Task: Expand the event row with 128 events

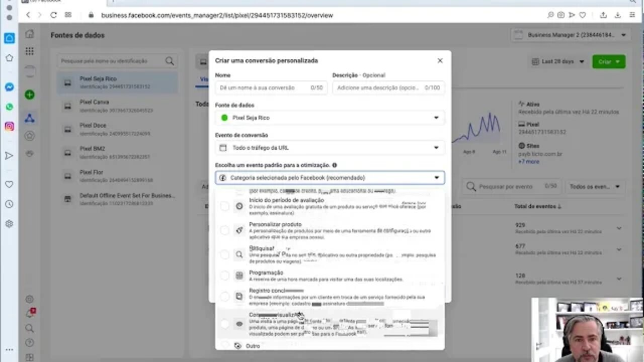Action: pos(619,278)
